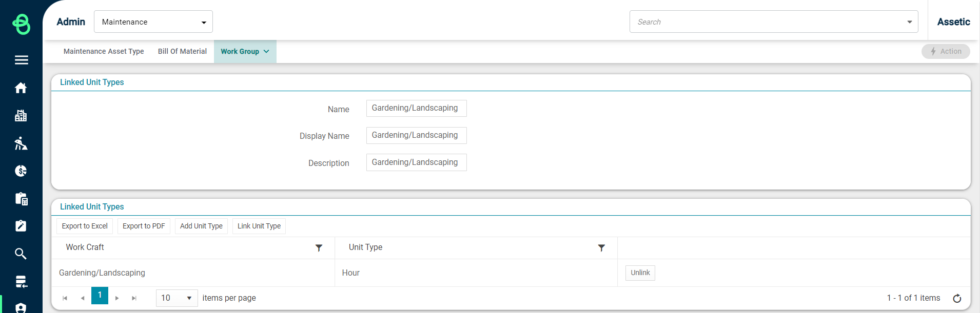
Task: Go to the Home icon in the sidebar
Action: coord(21,88)
